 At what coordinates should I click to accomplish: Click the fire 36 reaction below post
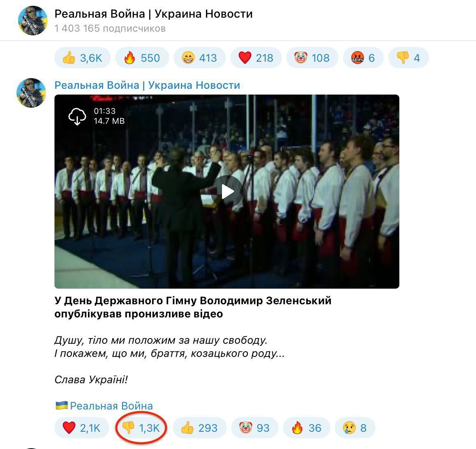tap(306, 428)
